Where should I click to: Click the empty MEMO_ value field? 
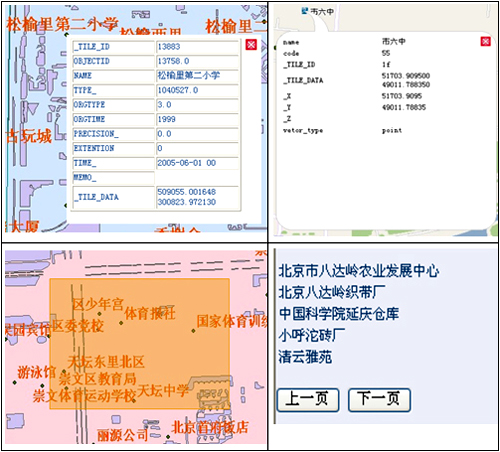198,178
